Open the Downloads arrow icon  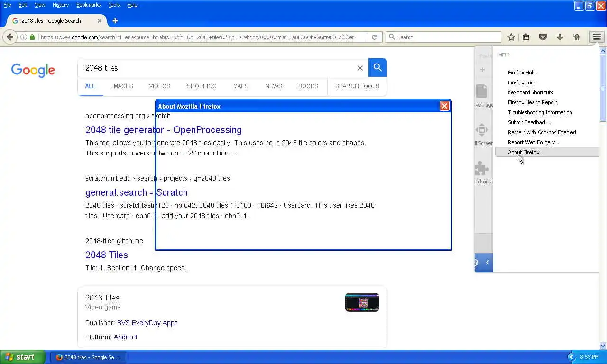(560, 37)
